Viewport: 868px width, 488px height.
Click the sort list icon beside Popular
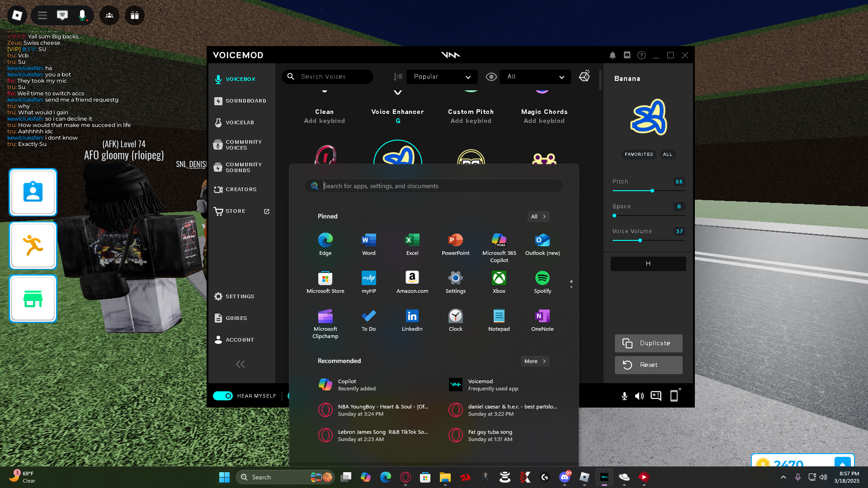tap(398, 77)
